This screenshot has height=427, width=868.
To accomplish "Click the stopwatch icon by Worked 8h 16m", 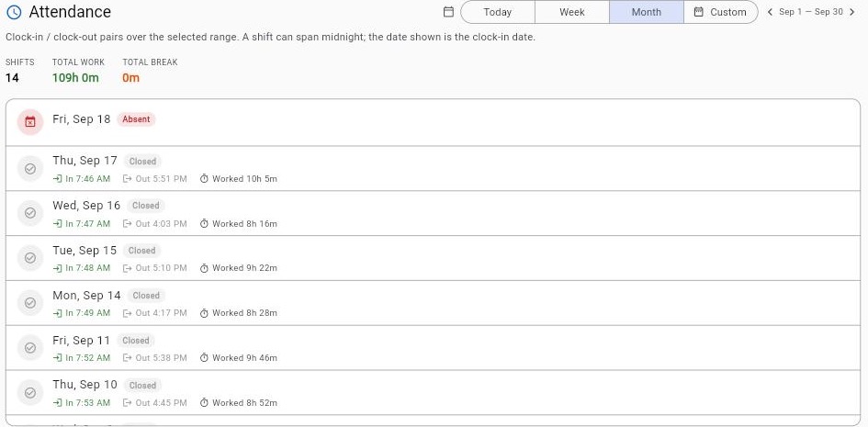I will click(x=204, y=223).
